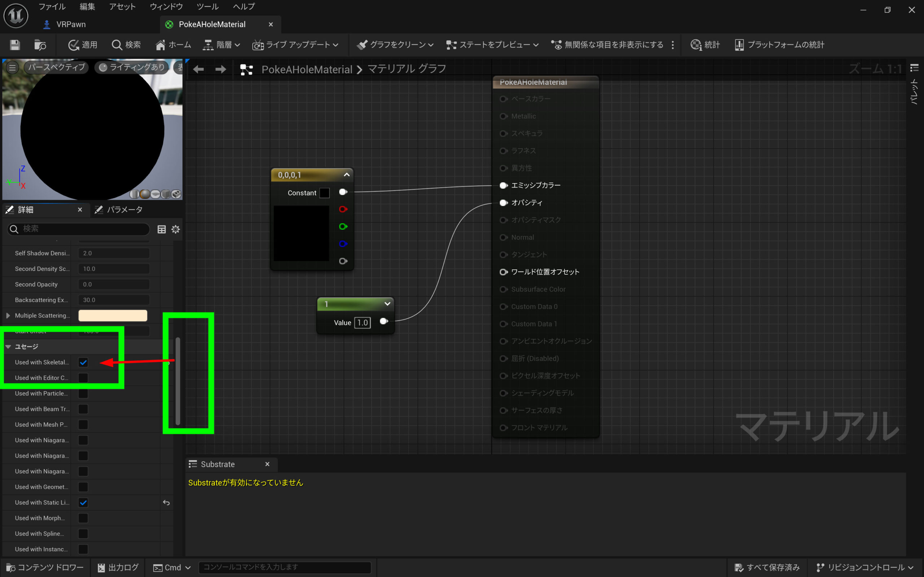
Task: Click the ホーム (Home) icon
Action: point(160,45)
